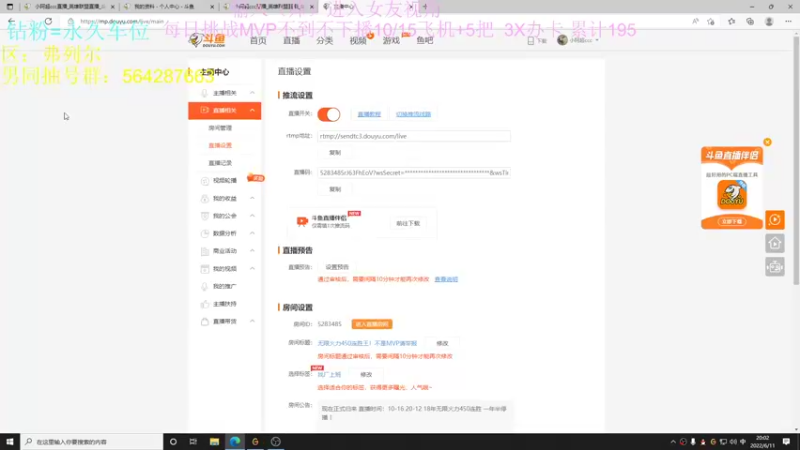
Task: Click the 我的收益 money bag icon
Action: tap(205, 198)
